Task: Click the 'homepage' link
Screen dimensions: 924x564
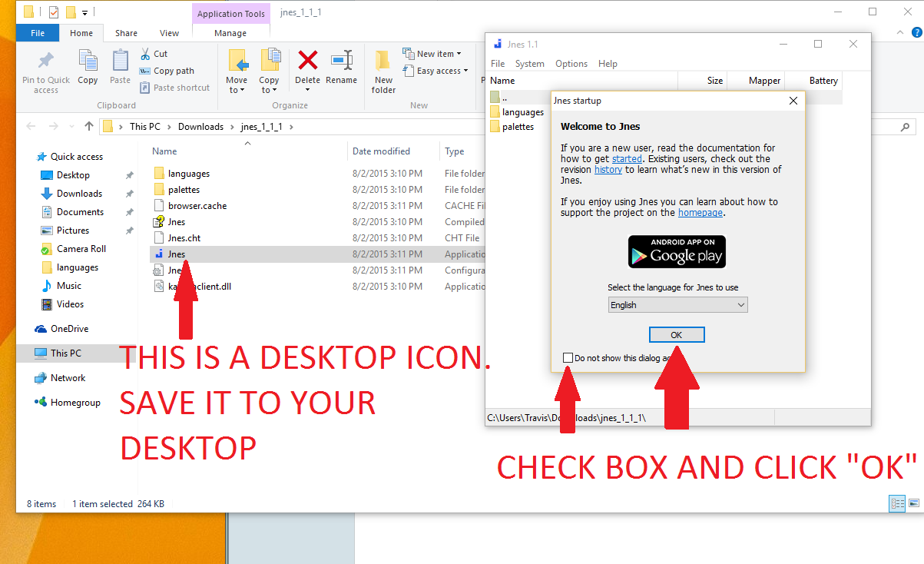Action: pyautogui.click(x=700, y=213)
